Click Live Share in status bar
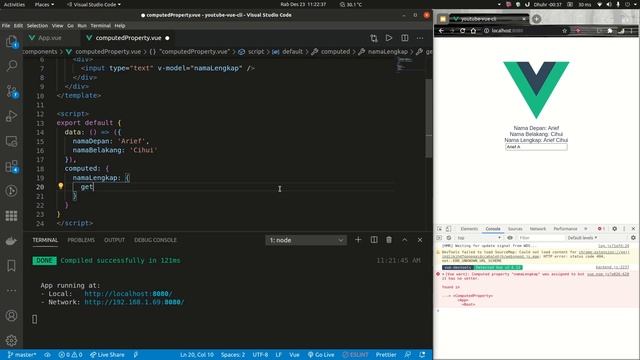 [107, 355]
